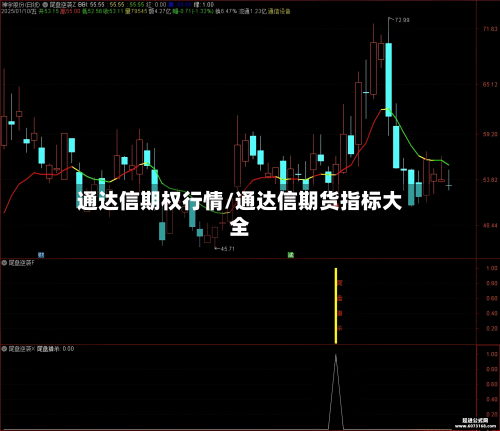Click the 通信设备 sector label in header
The width and height of the screenshot is (500, 431).
tap(279, 11)
